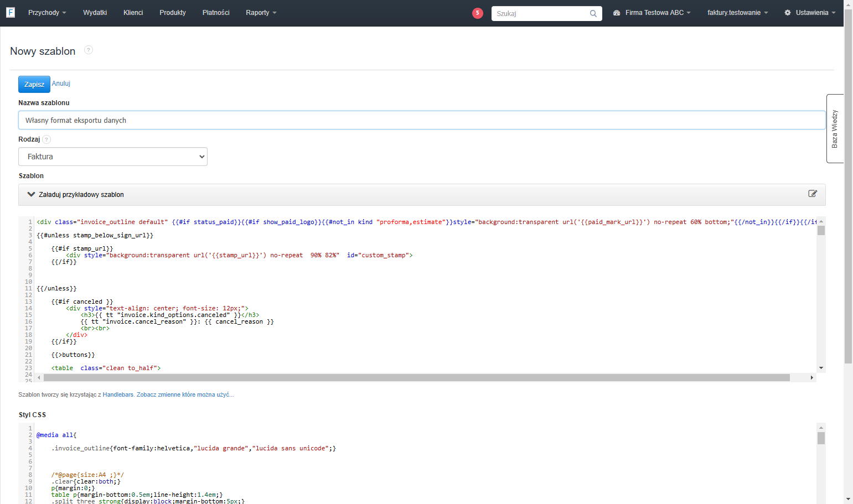853x504 pixels.
Task: Click the gear icon for Ustawienia
Action: click(788, 13)
